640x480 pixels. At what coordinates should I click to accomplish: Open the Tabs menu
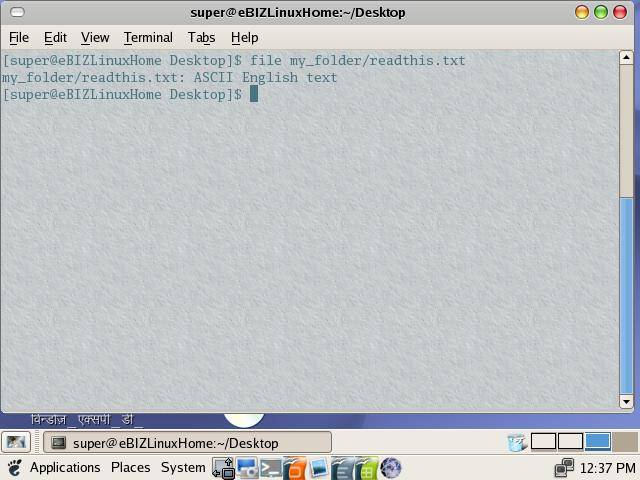[x=201, y=37]
